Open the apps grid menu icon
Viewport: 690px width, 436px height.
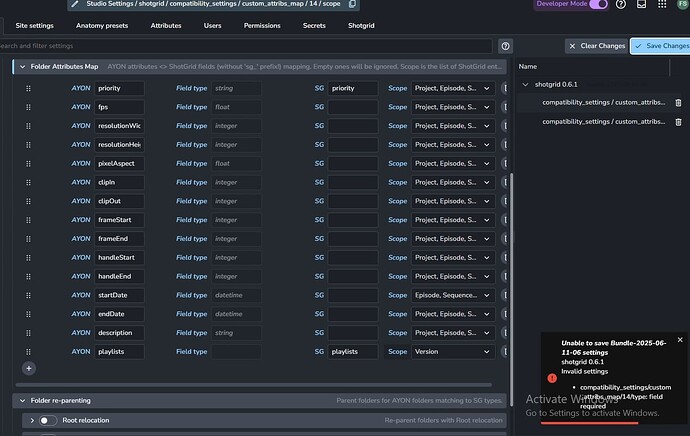[662, 4]
